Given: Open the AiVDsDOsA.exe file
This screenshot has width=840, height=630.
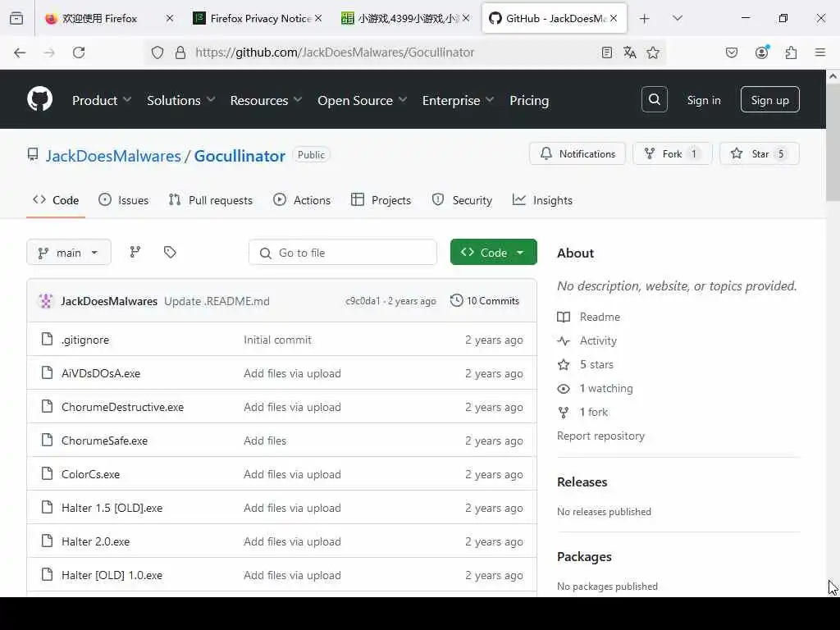Looking at the screenshot, I should tap(101, 373).
